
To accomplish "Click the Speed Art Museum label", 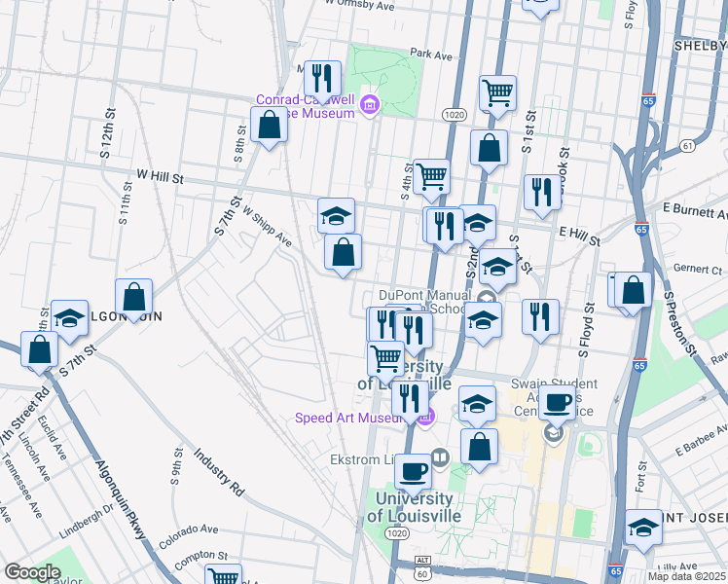I will pos(348,418).
